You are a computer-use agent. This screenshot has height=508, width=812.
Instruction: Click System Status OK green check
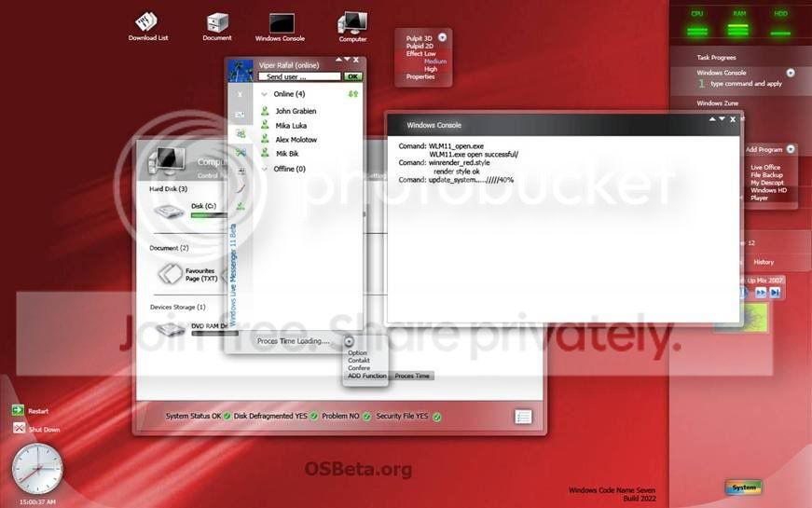pos(227,416)
